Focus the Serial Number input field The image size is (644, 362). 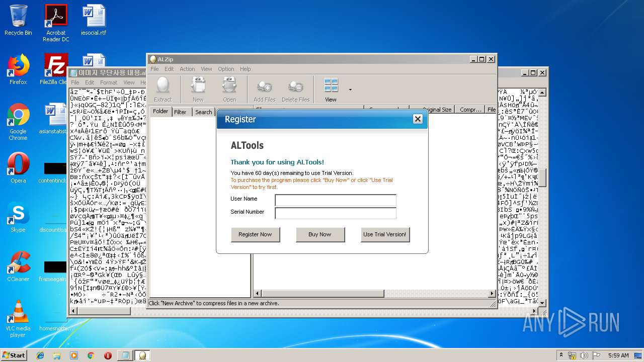coord(336,213)
